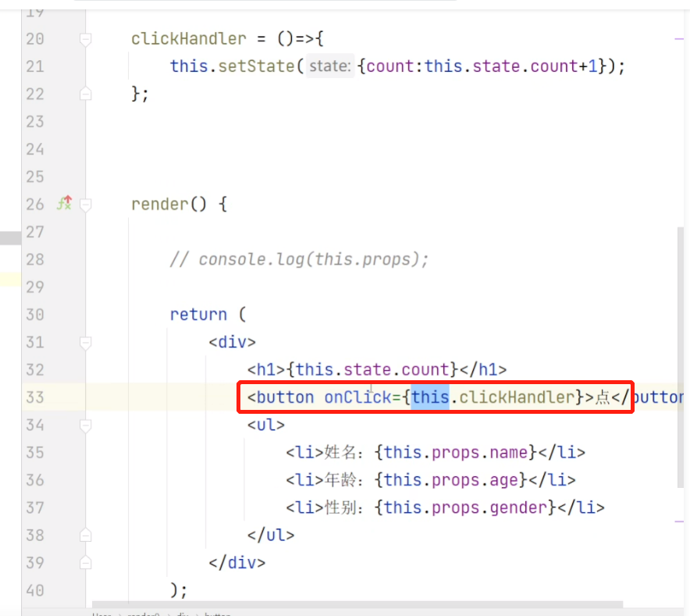Click this.props.name on line 35
The width and height of the screenshot is (690, 616).
pyautogui.click(x=456, y=452)
